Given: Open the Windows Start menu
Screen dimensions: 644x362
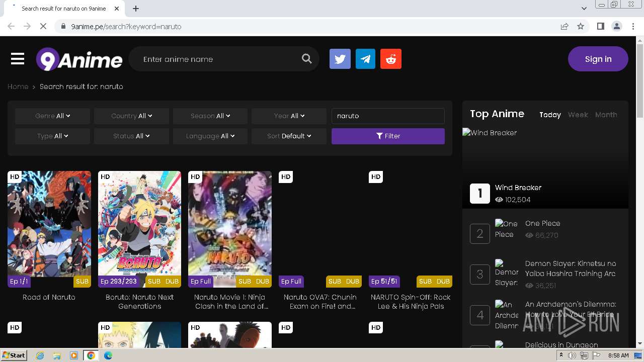Looking at the screenshot, I should tap(14, 355).
